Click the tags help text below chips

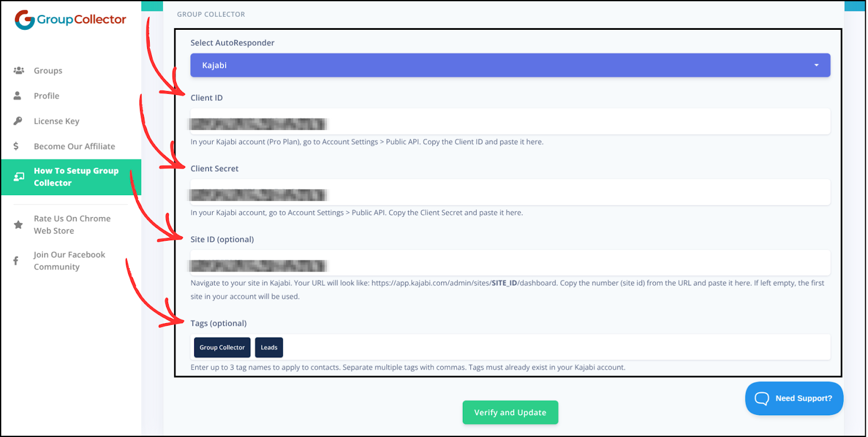408,368
